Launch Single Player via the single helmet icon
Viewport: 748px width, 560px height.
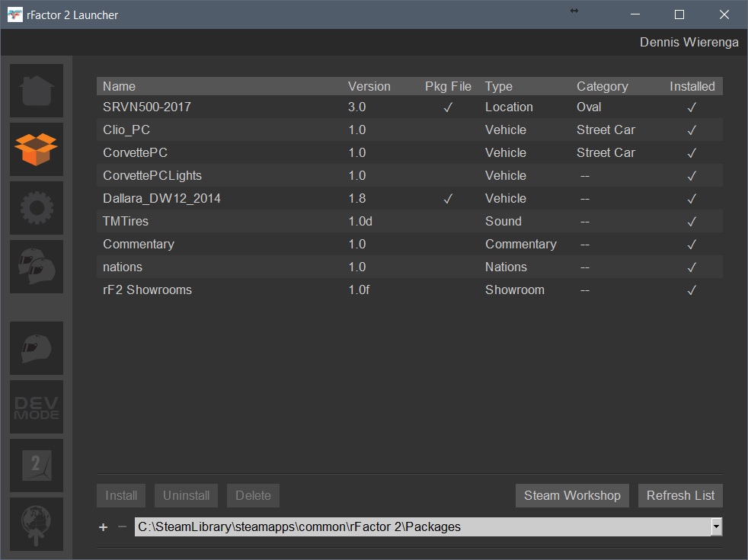37,348
